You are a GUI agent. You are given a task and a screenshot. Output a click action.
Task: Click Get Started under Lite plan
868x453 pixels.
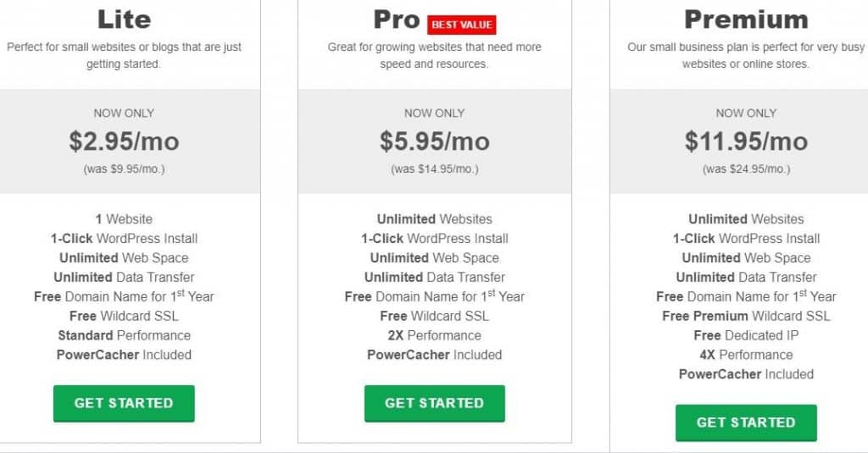(x=124, y=403)
